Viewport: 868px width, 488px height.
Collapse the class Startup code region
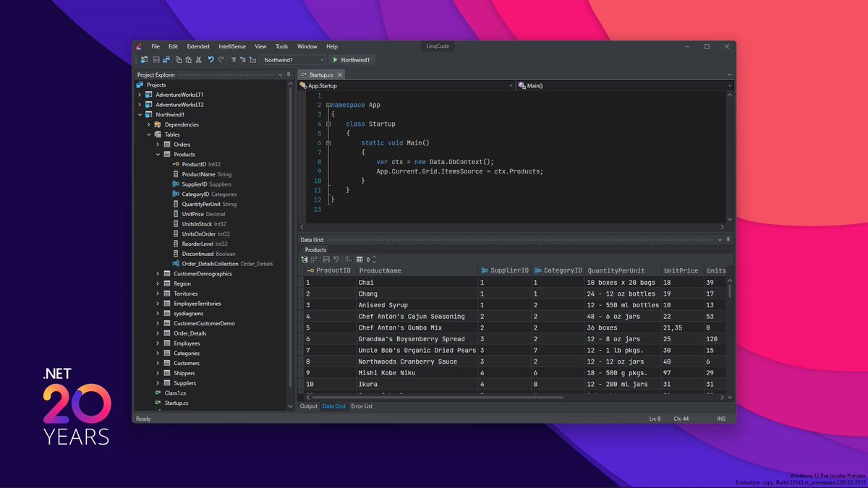(328, 124)
